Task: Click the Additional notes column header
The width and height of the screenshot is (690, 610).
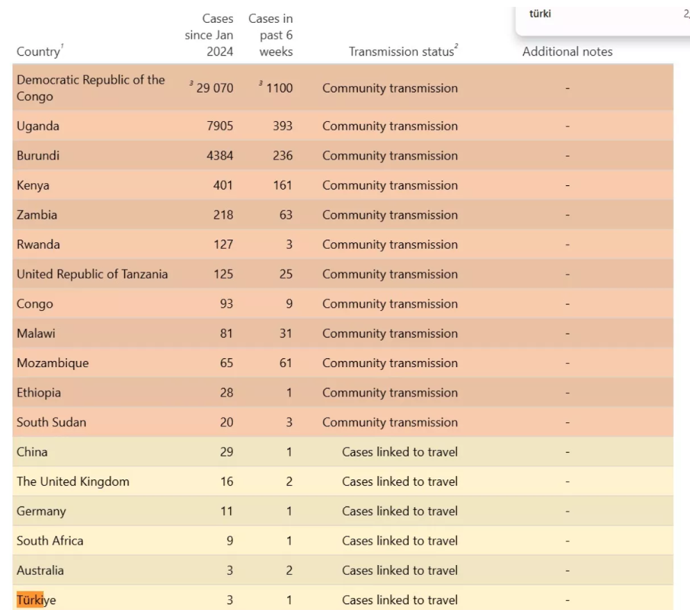Action: tap(567, 52)
